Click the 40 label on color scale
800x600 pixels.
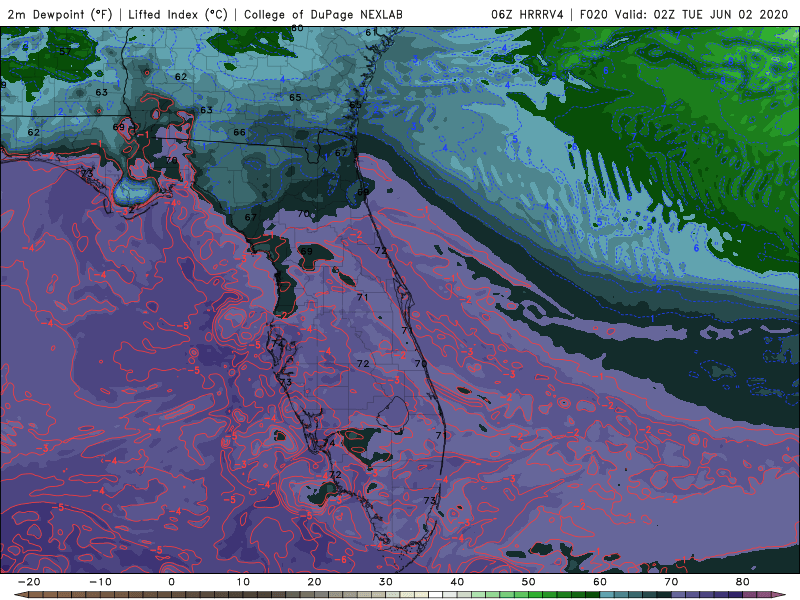pos(457,582)
